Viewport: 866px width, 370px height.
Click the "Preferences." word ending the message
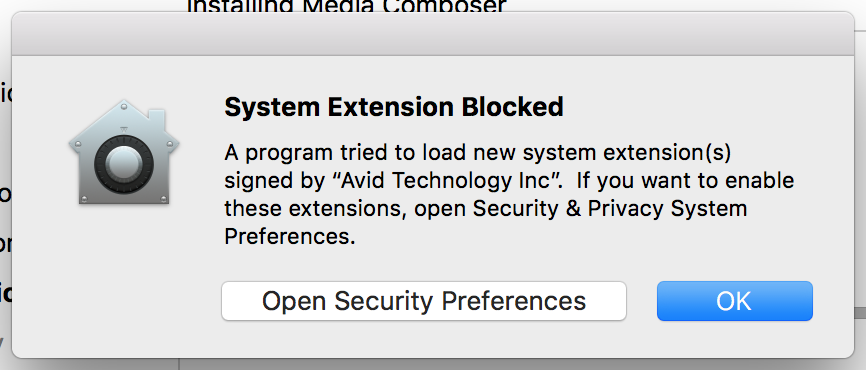(x=289, y=237)
